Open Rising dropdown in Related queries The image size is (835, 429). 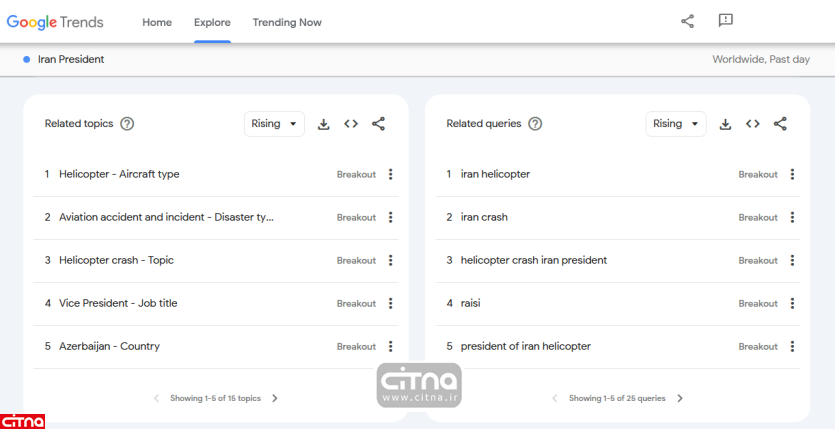pos(676,124)
